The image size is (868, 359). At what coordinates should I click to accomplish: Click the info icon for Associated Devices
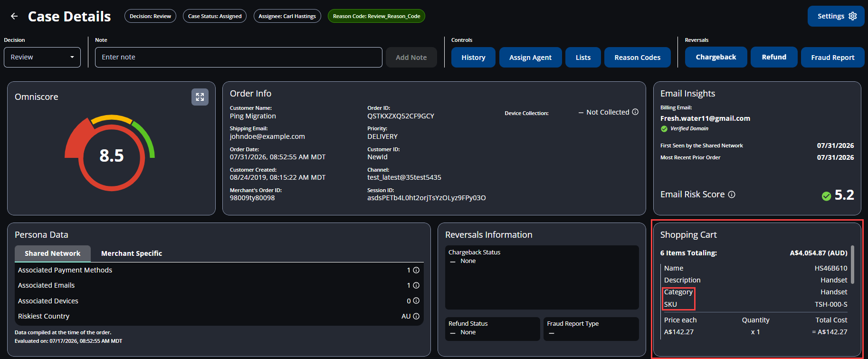coord(416,301)
